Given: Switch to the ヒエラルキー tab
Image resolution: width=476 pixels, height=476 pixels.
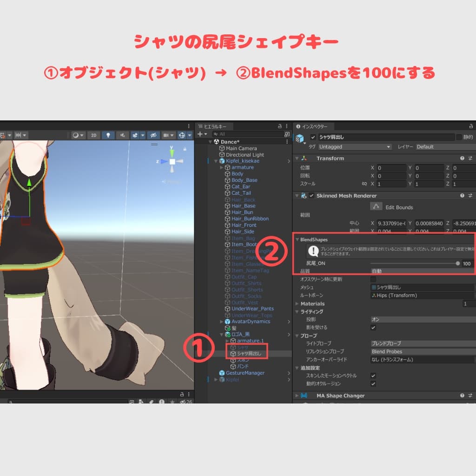Looking at the screenshot, I should coord(214,126).
